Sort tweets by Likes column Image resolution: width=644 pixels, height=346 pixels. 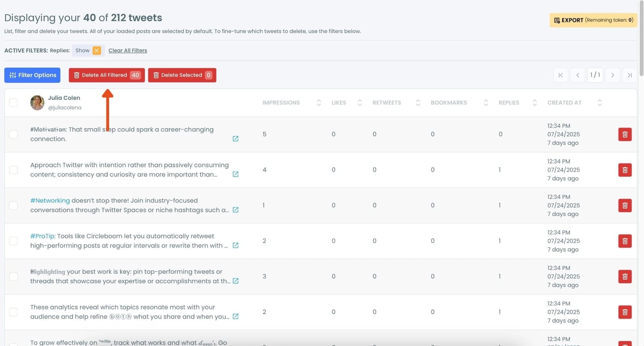[360, 103]
